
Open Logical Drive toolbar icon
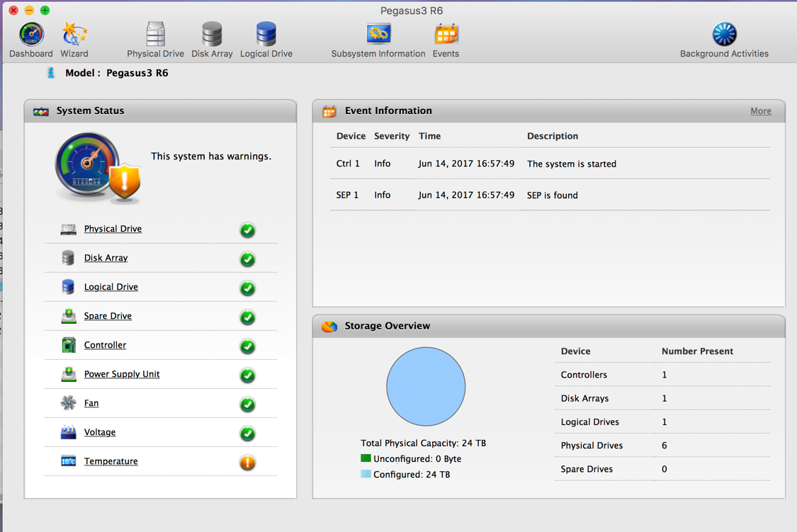tap(266, 40)
